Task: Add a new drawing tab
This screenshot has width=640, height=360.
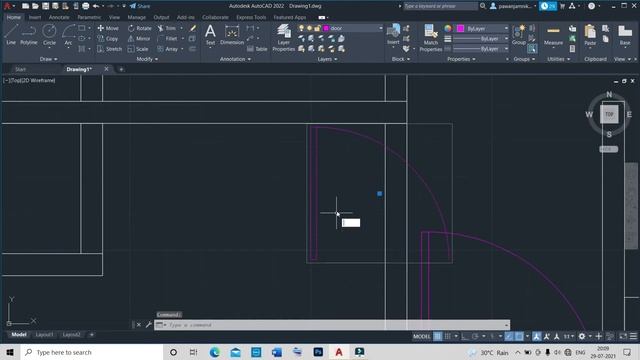Action: (121, 69)
